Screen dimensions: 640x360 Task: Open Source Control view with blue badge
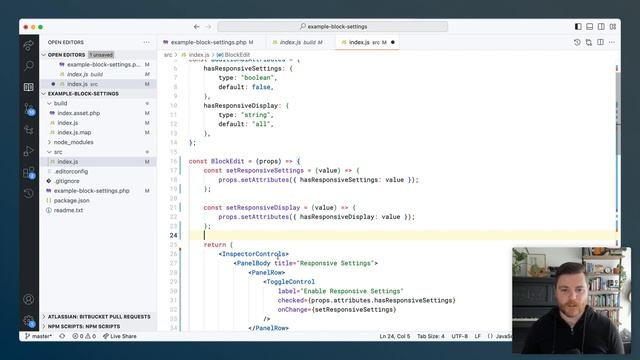(x=29, y=109)
